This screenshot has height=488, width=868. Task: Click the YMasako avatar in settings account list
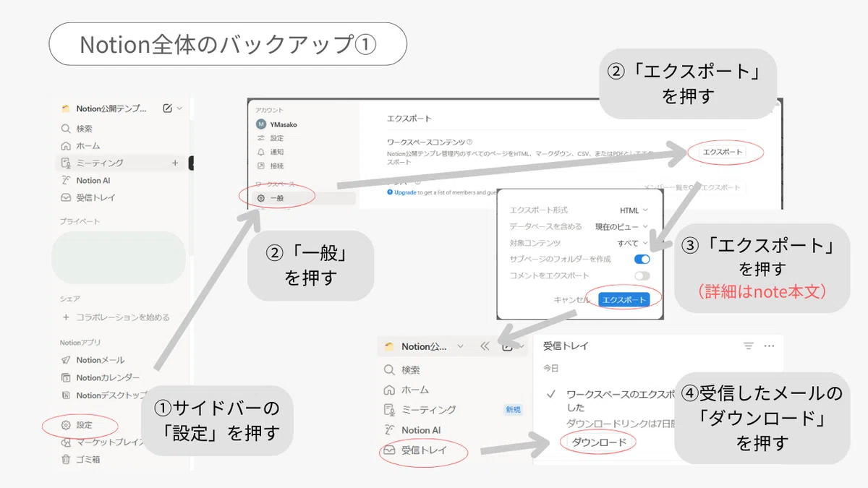pyautogui.click(x=261, y=124)
